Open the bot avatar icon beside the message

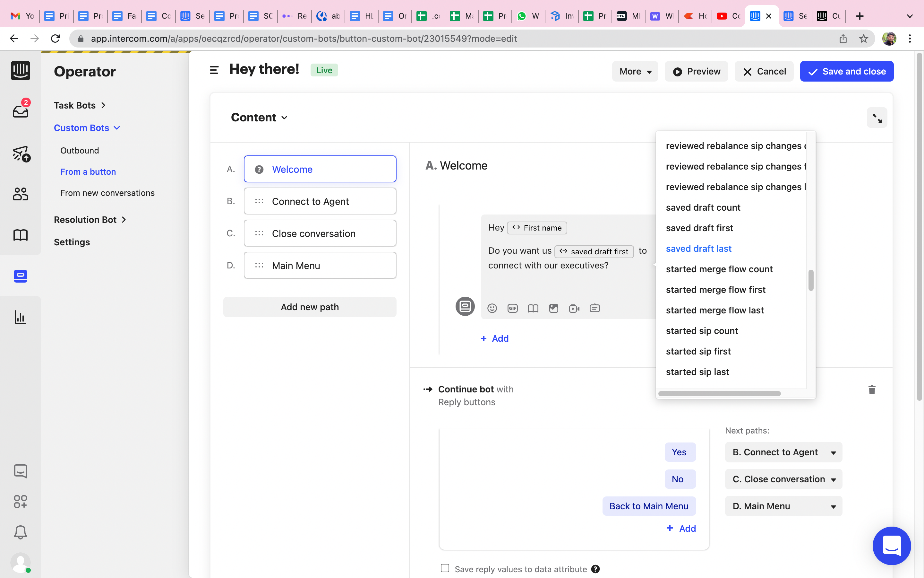coord(465,306)
